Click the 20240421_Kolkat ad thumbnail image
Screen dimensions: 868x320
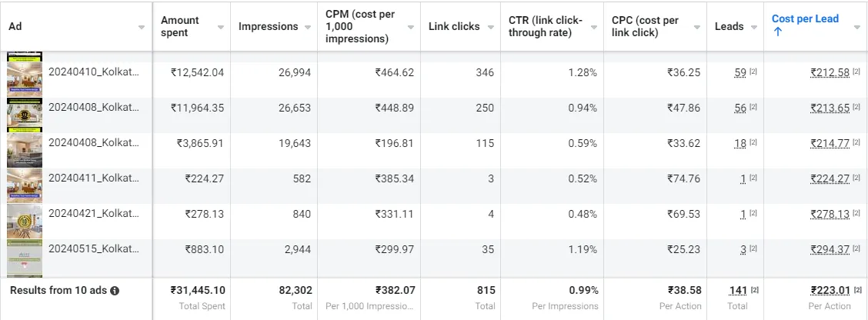pyautogui.click(x=25, y=221)
